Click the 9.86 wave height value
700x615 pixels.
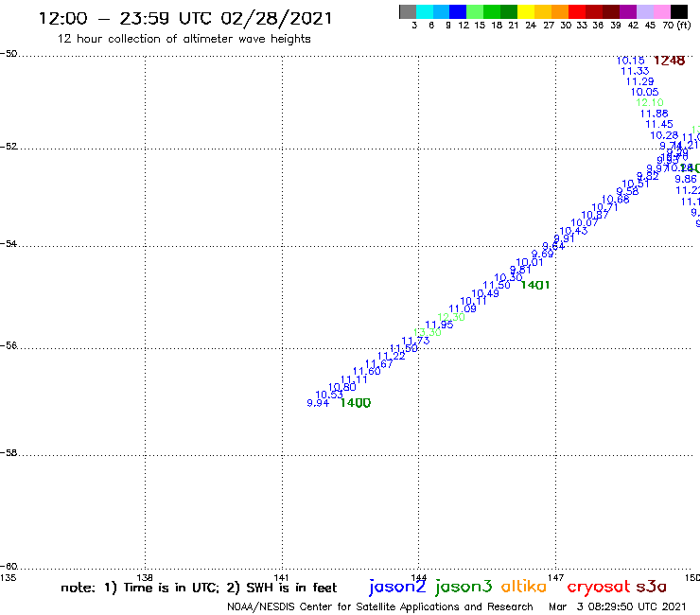pyautogui.click(x=686, y=179)
